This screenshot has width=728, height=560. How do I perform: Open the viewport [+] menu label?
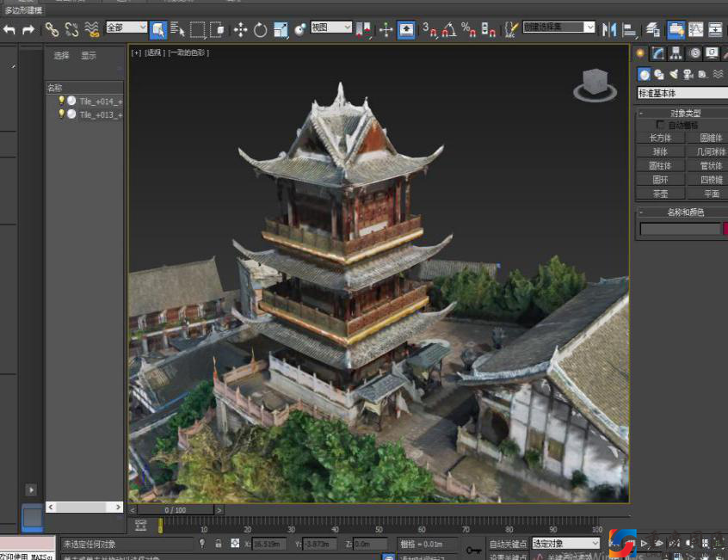tap(136, 52)
